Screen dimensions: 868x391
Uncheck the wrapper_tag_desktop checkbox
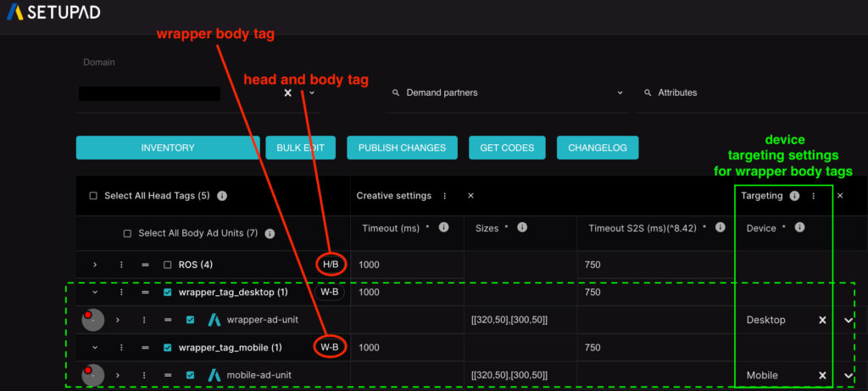point(168,293)
